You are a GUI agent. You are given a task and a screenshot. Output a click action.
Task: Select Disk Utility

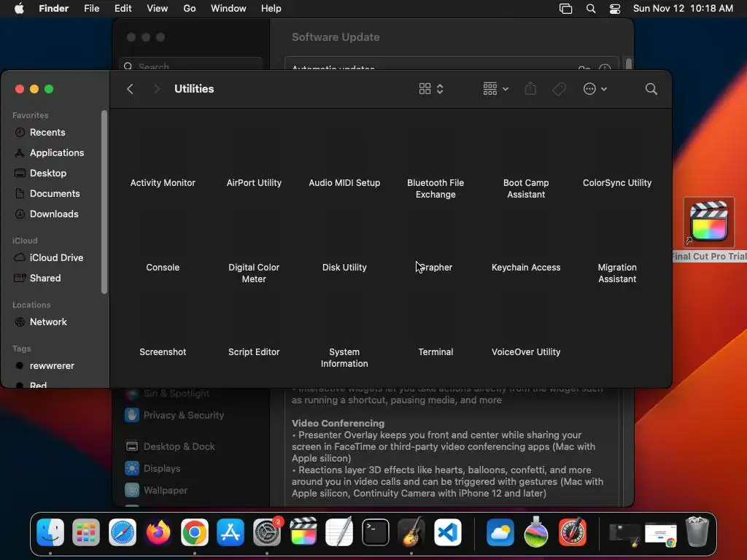tap(344, 268)
